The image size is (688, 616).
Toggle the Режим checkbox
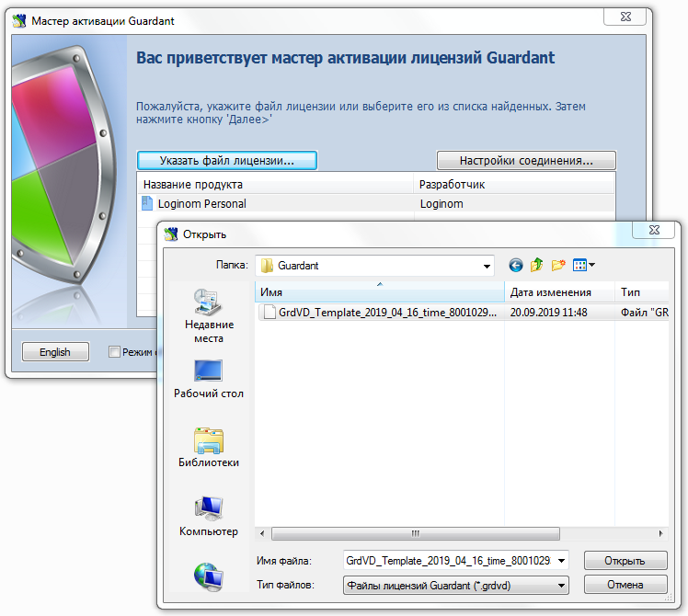point(114,351)
